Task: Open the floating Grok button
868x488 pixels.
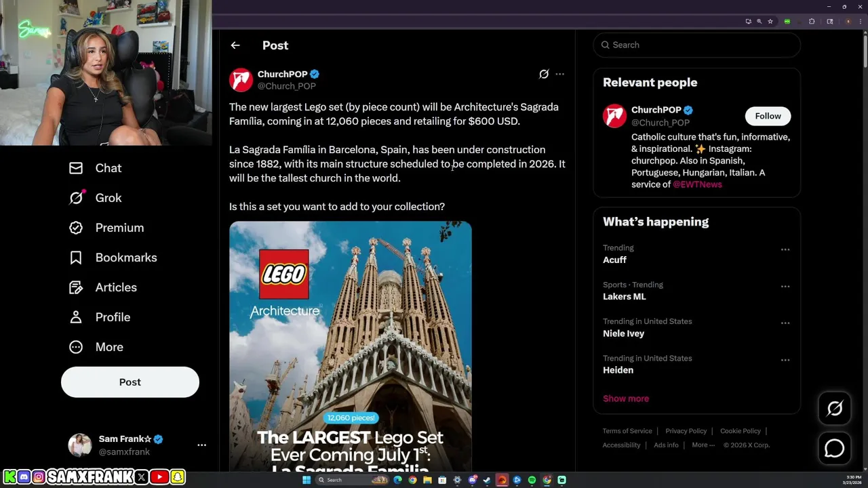Action: point(835,408)
